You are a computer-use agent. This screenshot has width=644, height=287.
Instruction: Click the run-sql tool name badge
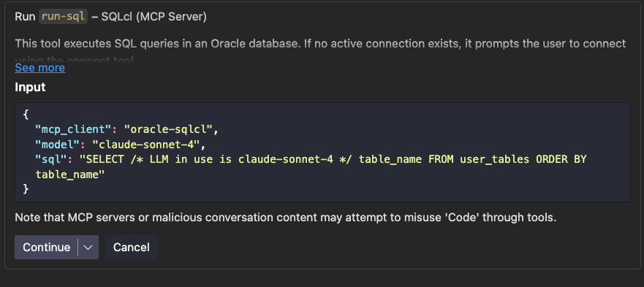(63, 17)
